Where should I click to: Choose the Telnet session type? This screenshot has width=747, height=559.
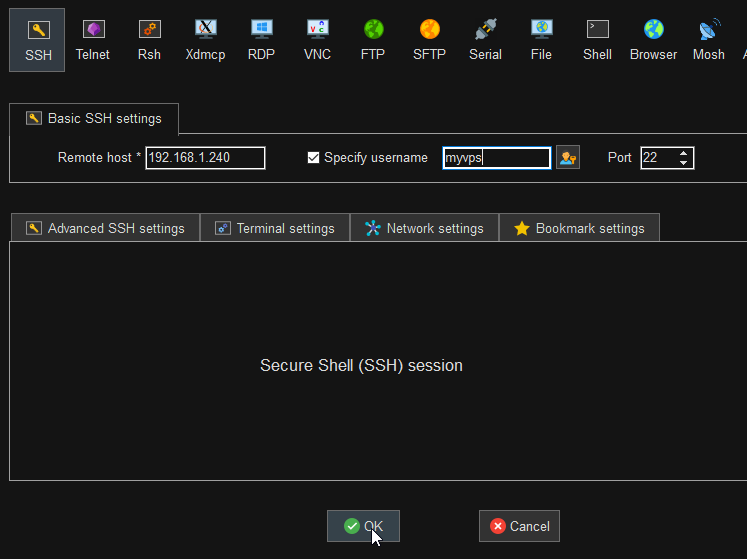click(93, 40)
